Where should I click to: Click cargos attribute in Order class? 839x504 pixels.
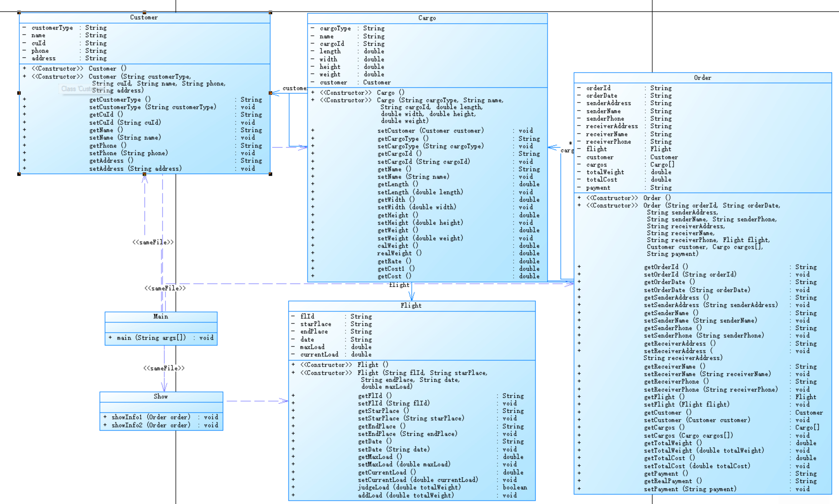coord(597,165)
